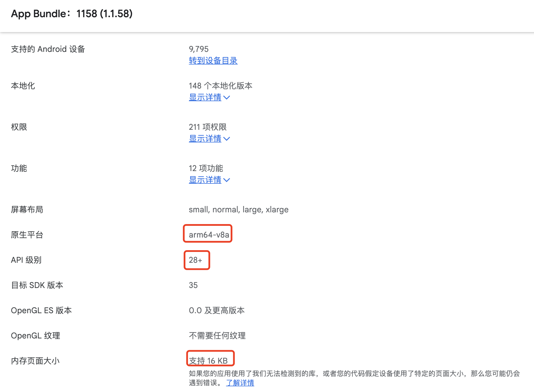Select the highlighted 28+ API level value
The image size is (534, 392).
(197, 260)
